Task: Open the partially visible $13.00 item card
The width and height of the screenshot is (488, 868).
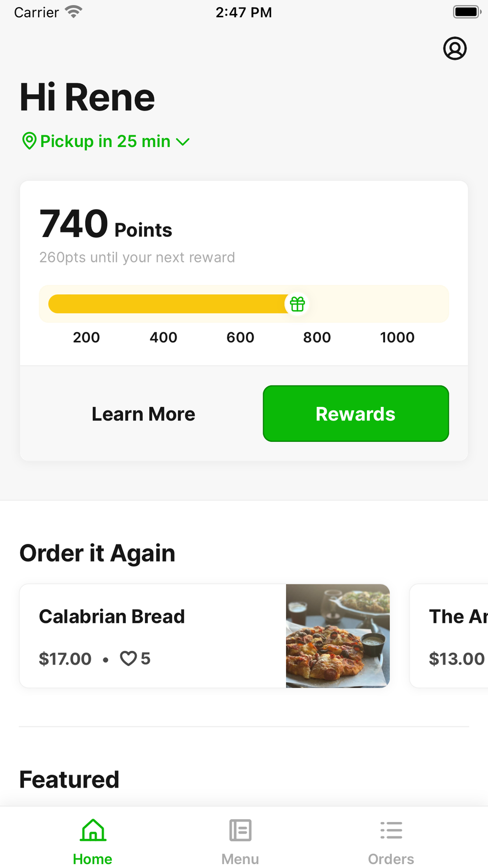Action: [450, 636]
